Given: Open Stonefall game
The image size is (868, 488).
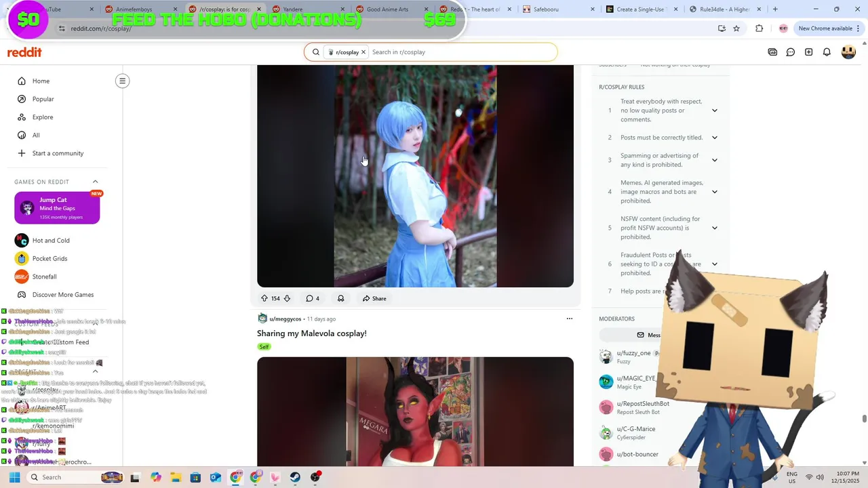Looking at the screenshot, I should coord(57,277).
